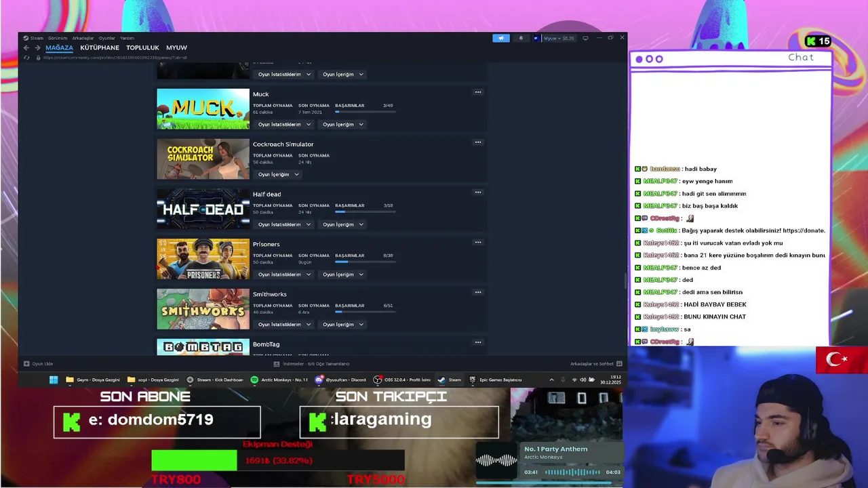Expand Oyun İçeriğim dropdown for Muck

point(342,125)
